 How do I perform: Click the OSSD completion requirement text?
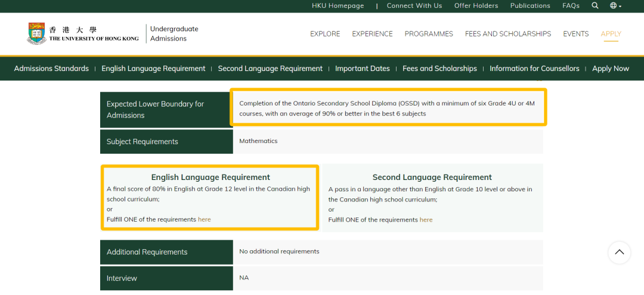(x=387, y=108)
